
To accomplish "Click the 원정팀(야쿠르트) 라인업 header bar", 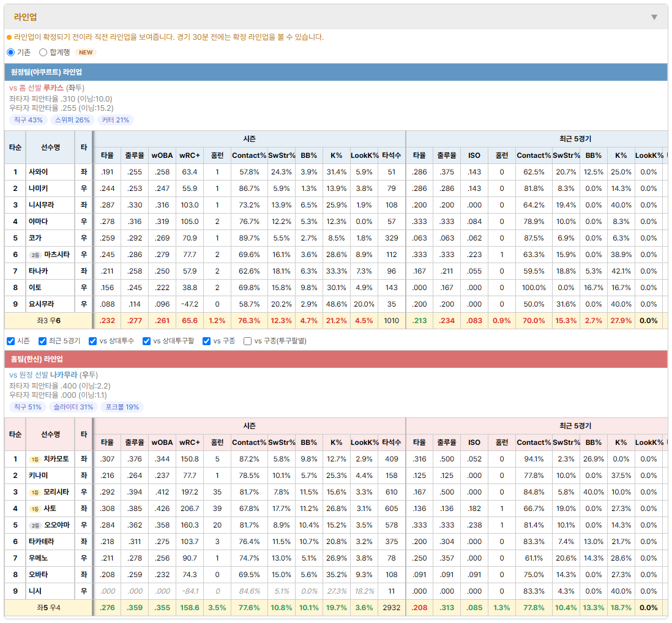I will (336, 72).
